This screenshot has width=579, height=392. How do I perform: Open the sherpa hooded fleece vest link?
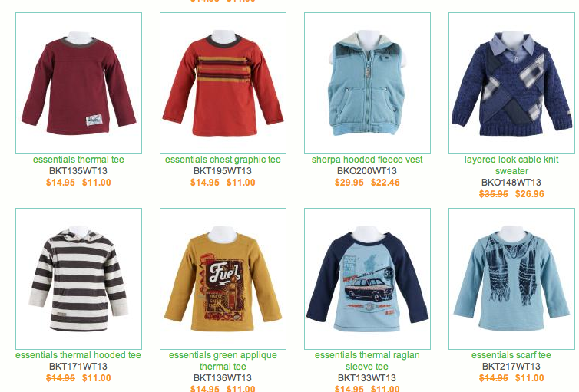pos(367,160)
